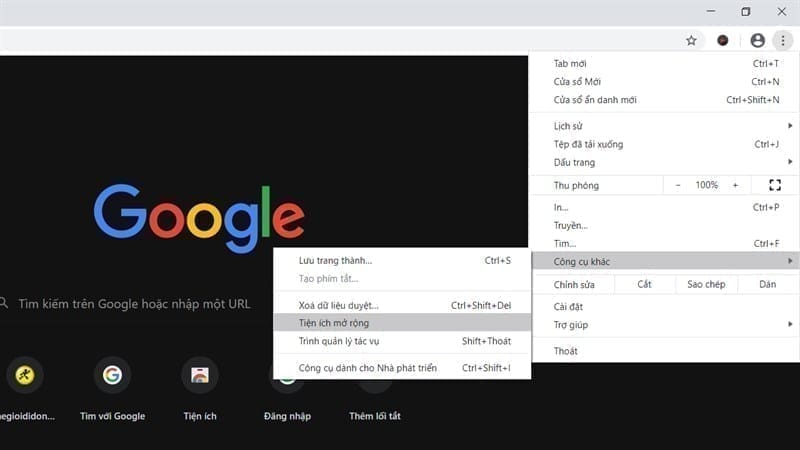
Task: Close the Chrome window
Action: [x=782, y=11]
